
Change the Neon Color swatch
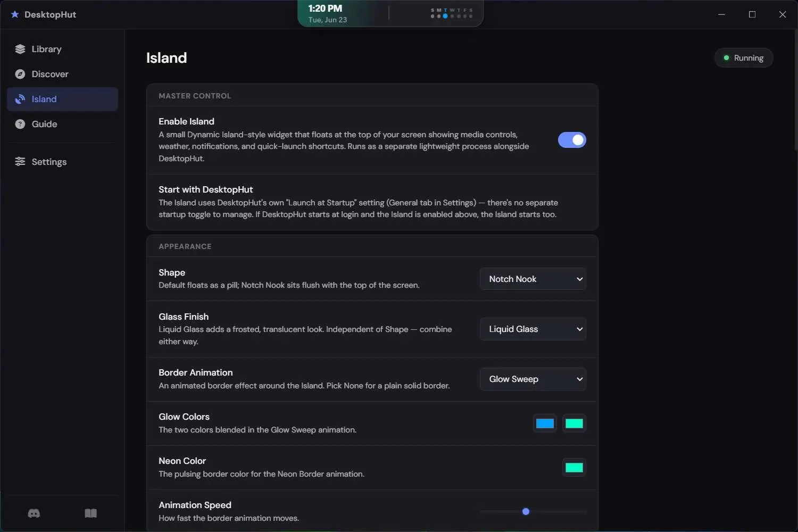[574, 468]
